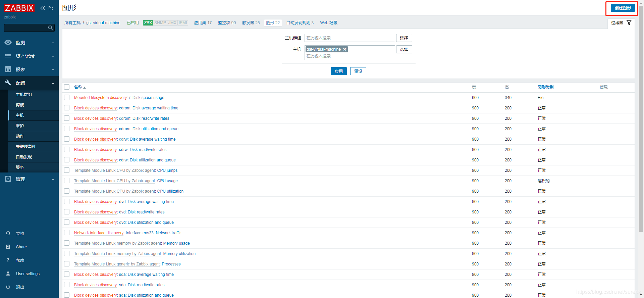The height and width of the screenshot is (298, 644).
Task: Open Memory utilization graph link
Action: click(179, 254)
